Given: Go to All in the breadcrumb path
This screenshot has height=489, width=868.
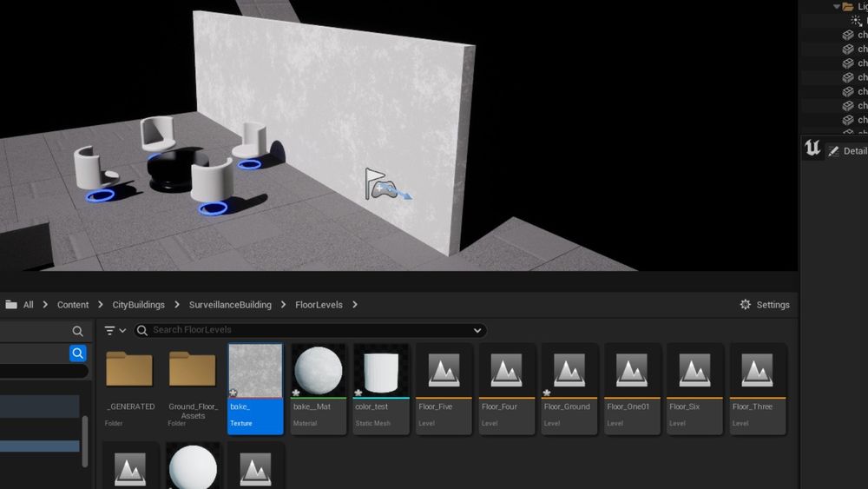Looking at the screenshot, I should (x=29, y=305).
